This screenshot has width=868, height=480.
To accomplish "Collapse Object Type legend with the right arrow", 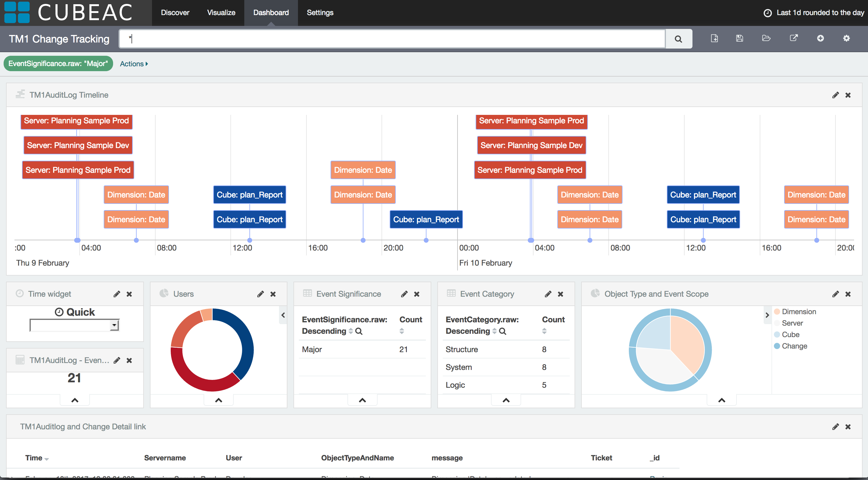I will tap(767, 315).
